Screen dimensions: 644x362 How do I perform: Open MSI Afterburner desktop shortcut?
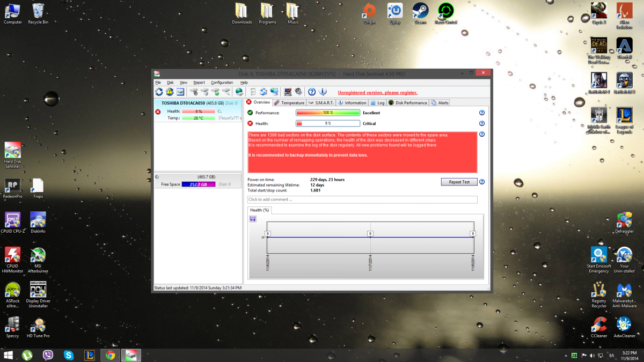coord(38,260)
